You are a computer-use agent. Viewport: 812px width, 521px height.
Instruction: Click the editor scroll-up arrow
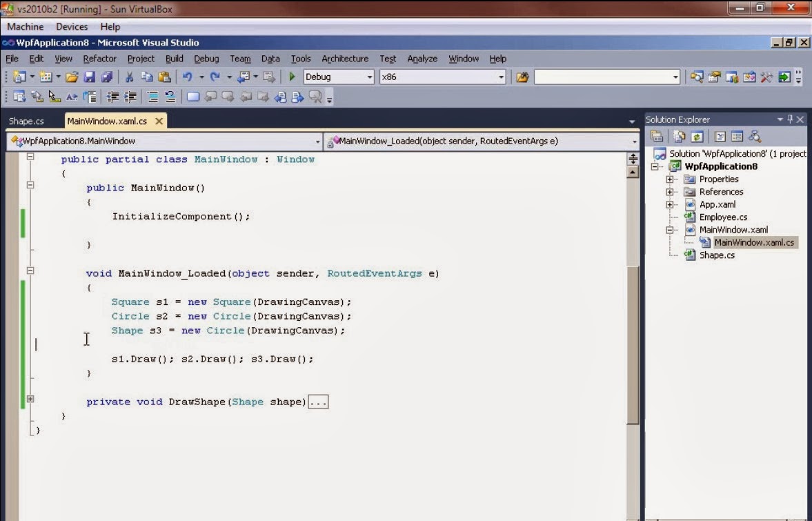633,172
